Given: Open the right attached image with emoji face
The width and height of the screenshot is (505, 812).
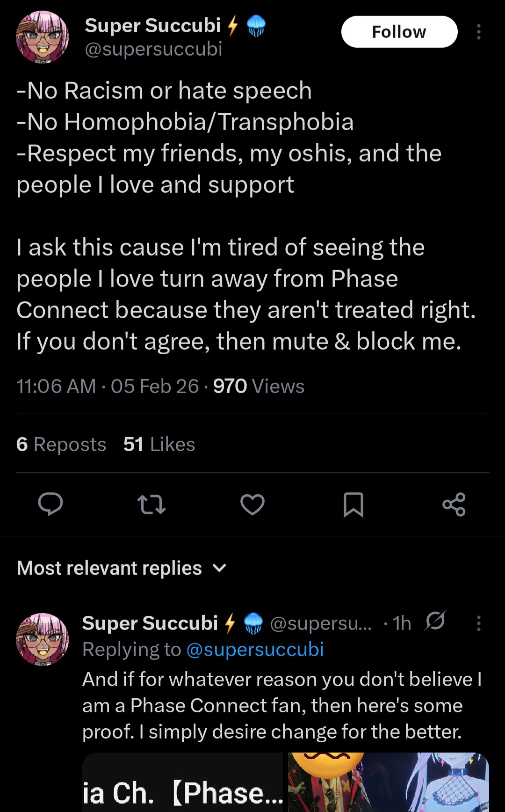Looking at the screenshot, I should [389, 782].
